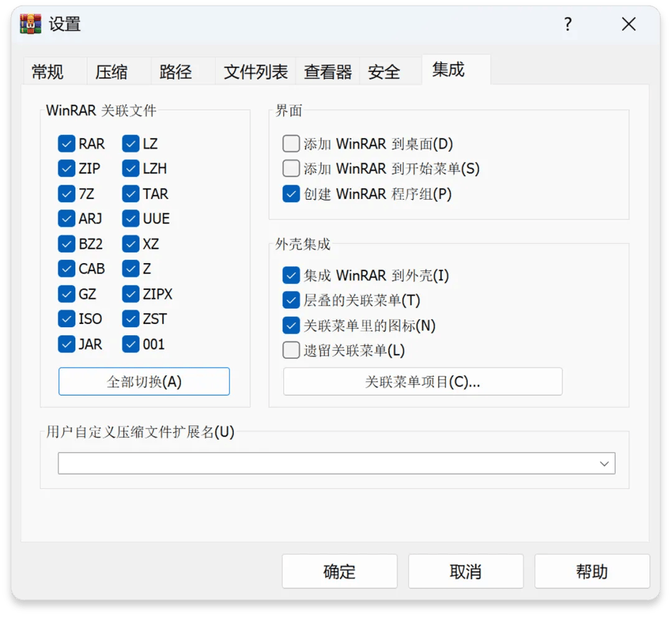672x617 pixels.
Task: Select the 文件列表 tab
Action: click(x=256, y=72)
